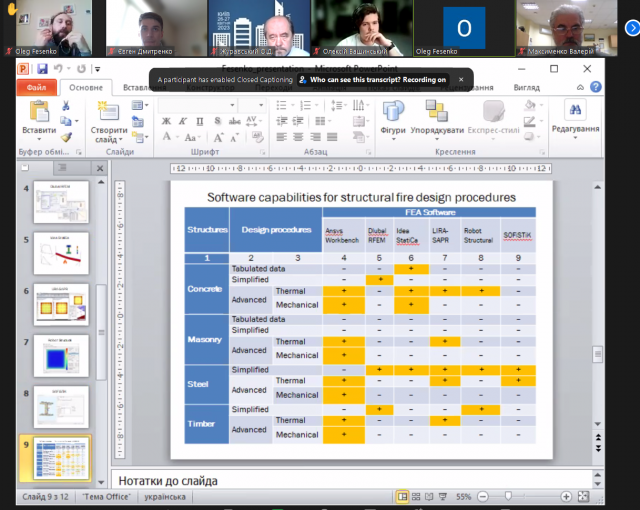Click the Redo/repeat icon
Screen dimensions: 640x510
point(82,69)
